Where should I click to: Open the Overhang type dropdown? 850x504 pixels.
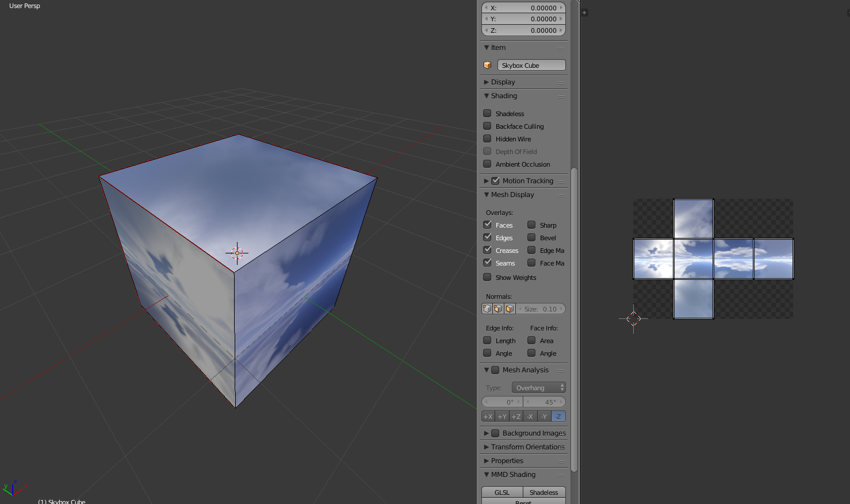[x=538, y=387]
